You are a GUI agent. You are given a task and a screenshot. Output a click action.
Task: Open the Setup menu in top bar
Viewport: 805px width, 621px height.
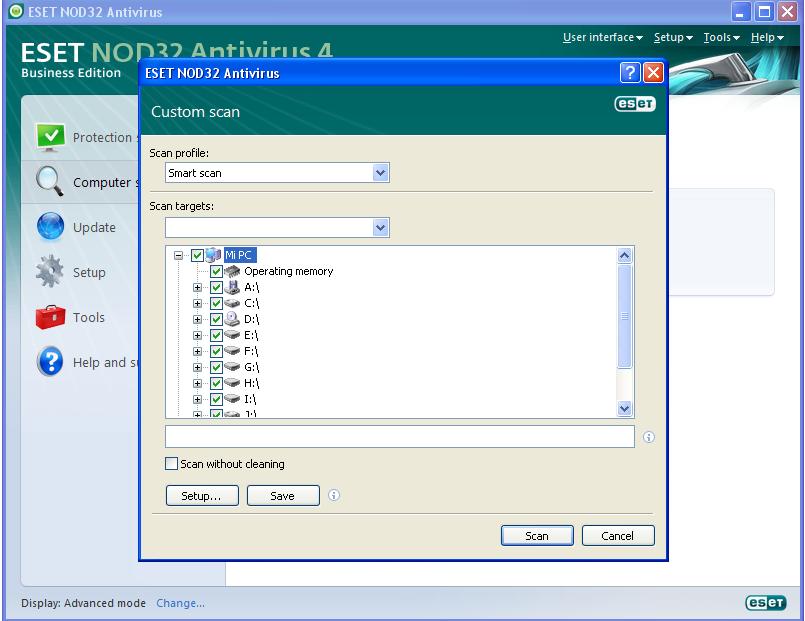click(x=673, y=37)
